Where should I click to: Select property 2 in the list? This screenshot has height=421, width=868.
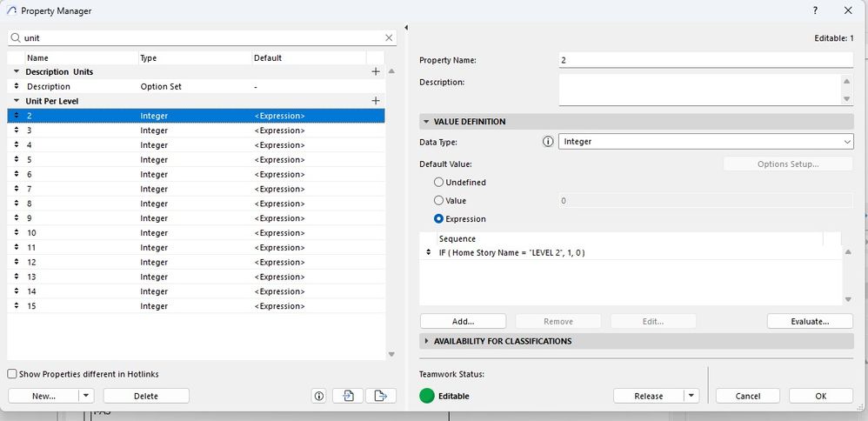[197, 116]
